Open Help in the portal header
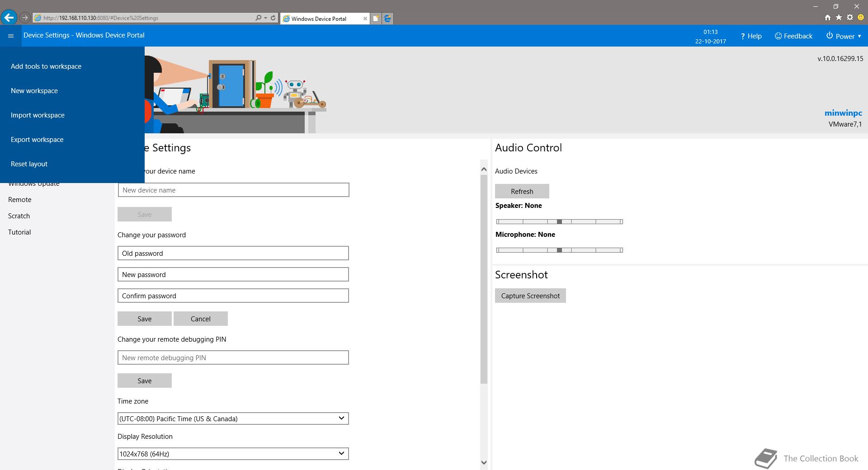This screenshot has width=868, height=470. 751,36
